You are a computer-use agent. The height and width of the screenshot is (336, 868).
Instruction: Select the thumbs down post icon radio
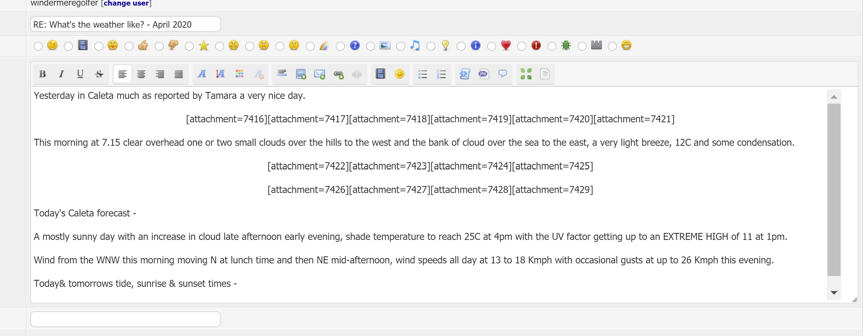(159, 46)
